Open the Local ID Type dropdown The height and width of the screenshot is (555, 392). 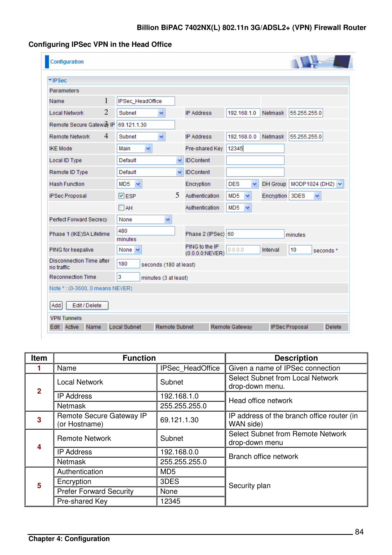pyautogui.click(x=150, y=161)
